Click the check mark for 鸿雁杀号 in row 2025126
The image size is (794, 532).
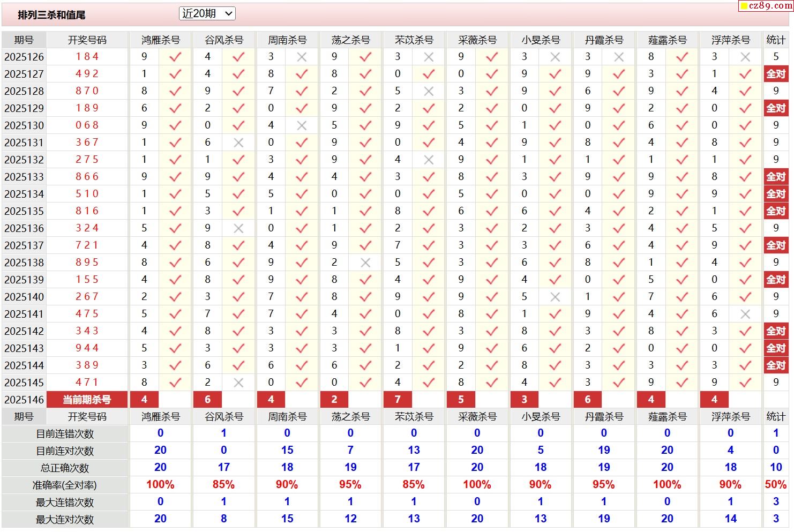click(175, 57)
